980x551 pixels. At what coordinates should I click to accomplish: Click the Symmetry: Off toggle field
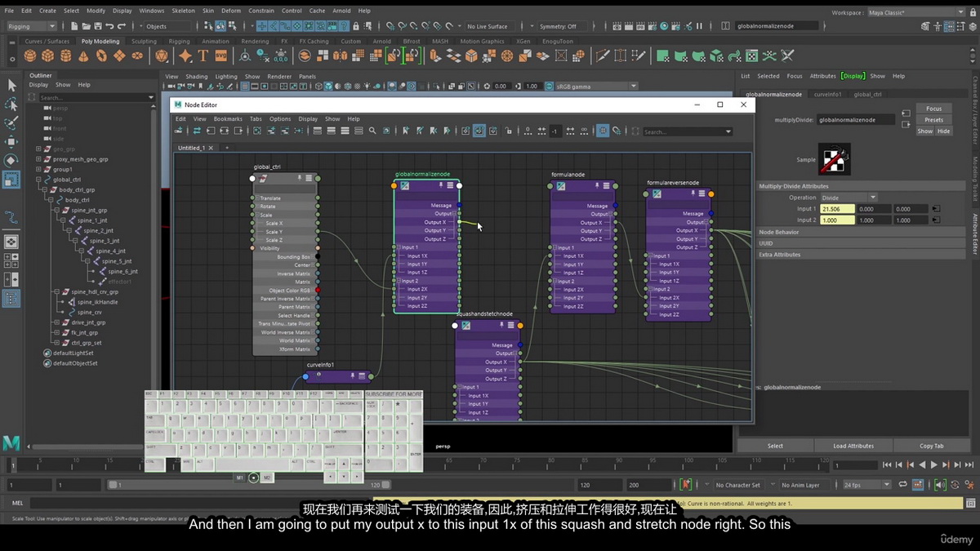[563, 26]
